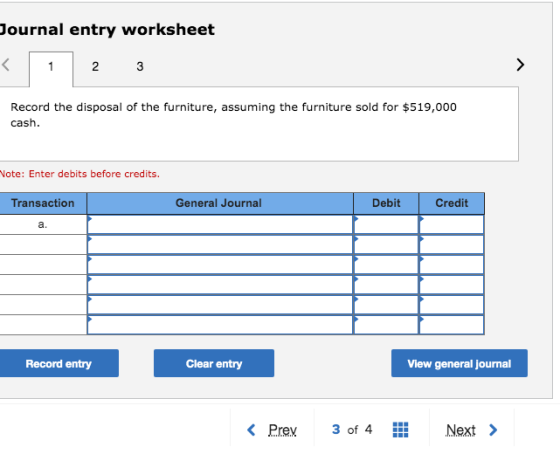
Task: Select sixth row Debit cell
Action: [386, 325]
